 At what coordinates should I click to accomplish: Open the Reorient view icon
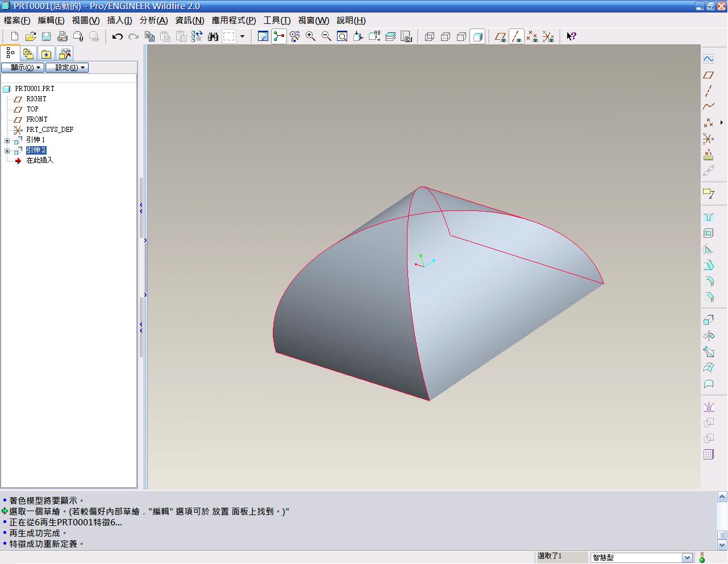point(359,36)
